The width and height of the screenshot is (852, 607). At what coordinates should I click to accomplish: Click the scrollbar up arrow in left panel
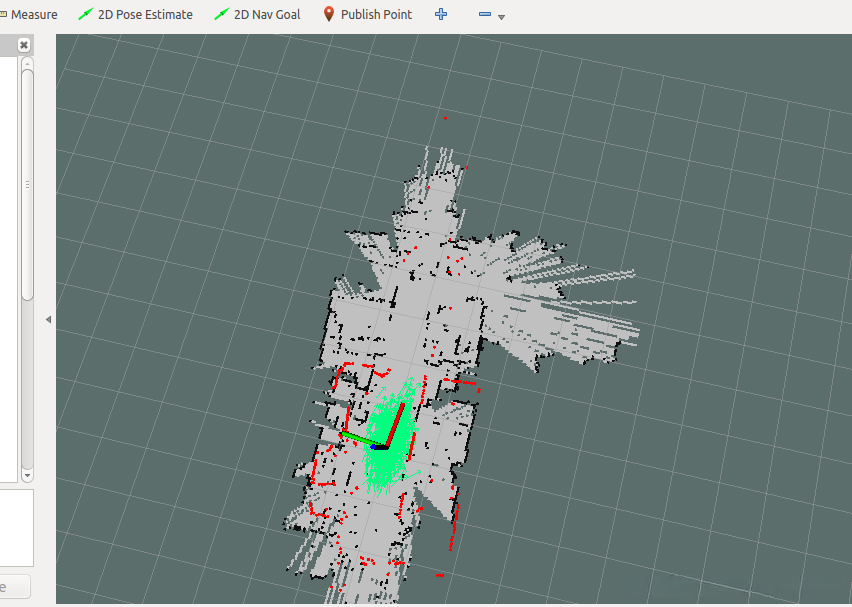27,63
